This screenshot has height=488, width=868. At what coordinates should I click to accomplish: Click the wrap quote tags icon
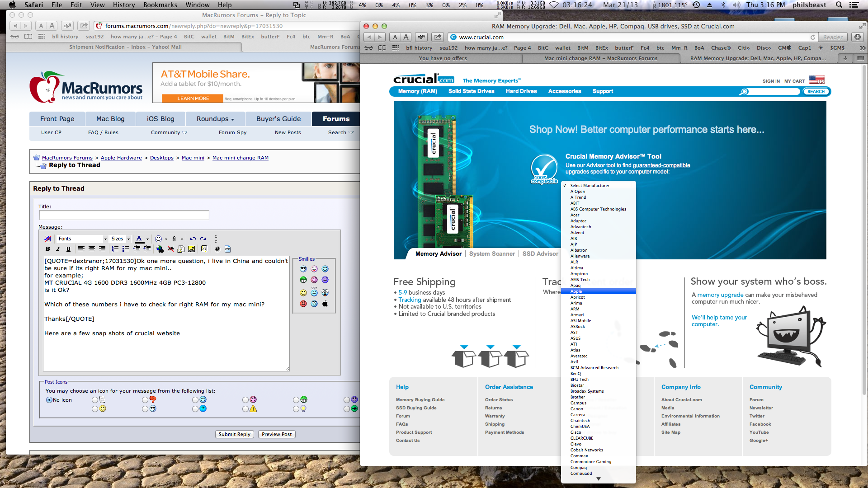pos(204,249)
